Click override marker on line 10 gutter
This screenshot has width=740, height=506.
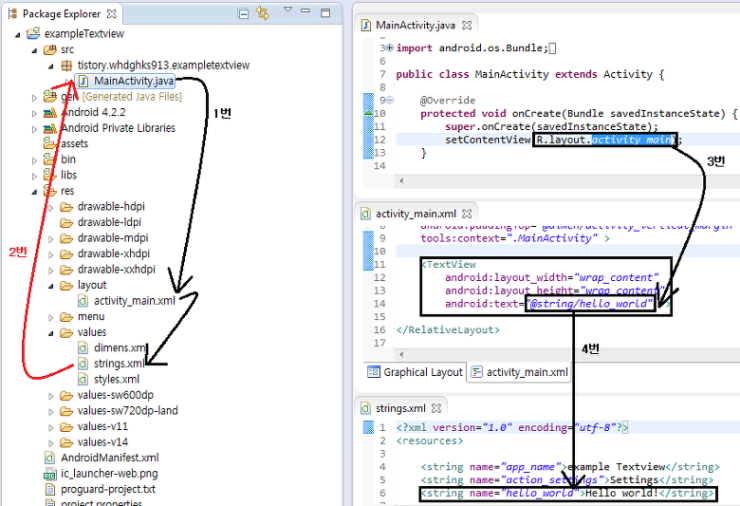[x=368, y=113]
